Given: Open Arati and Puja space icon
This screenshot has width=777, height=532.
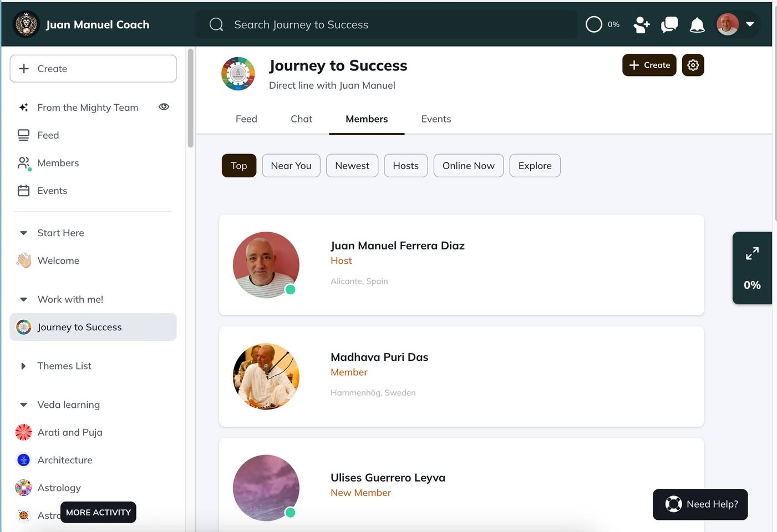Looking at the screenshot, I should coord(23,432).
